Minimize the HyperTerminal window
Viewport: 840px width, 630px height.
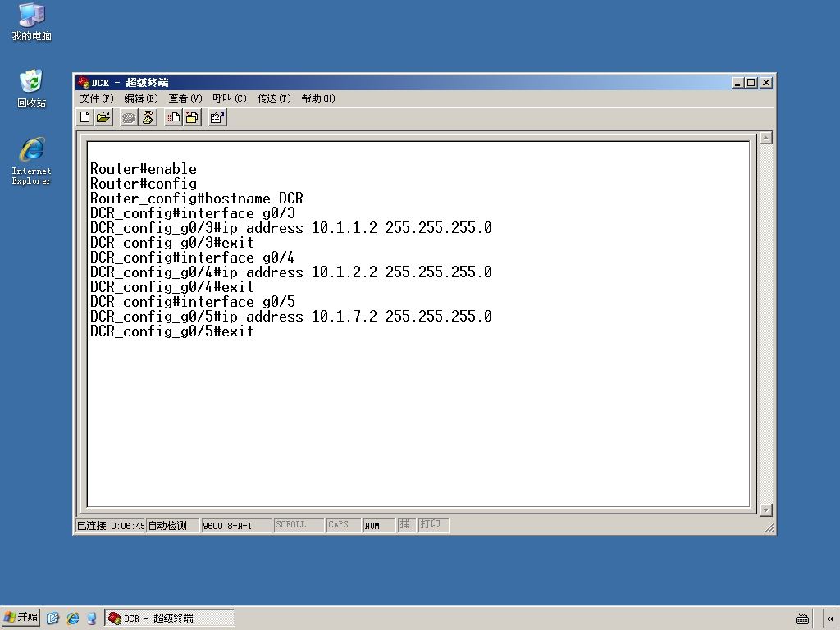pyautogui.click(x=737, y=83)
